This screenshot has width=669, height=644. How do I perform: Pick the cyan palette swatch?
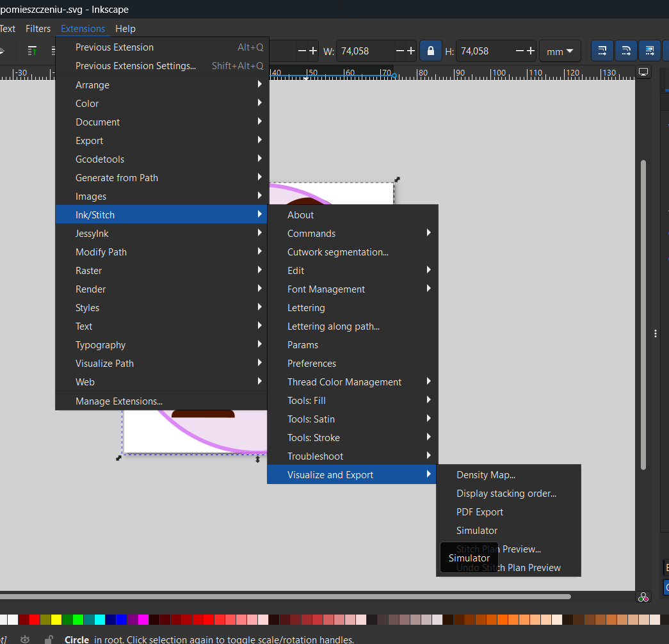click(x=100, y=620)
